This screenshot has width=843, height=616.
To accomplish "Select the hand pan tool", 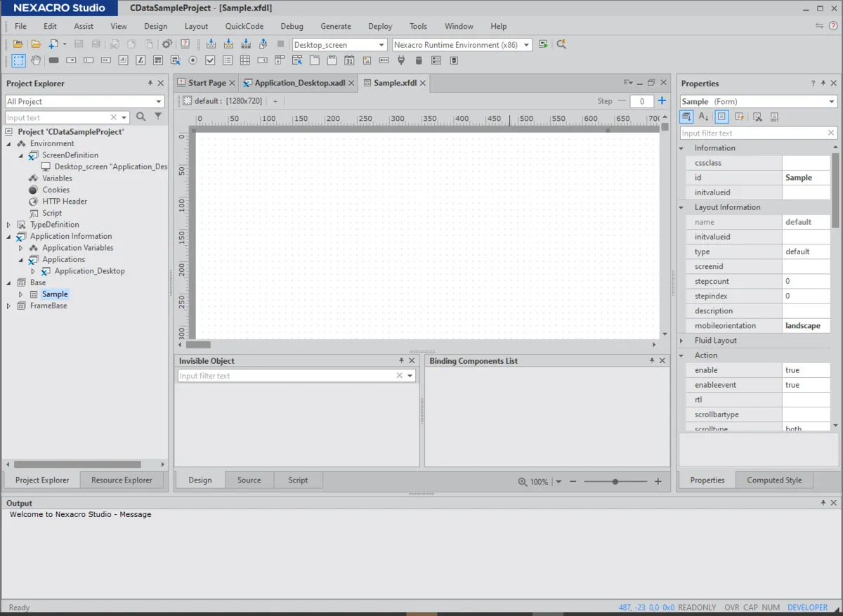I will [x=35, y=60].
